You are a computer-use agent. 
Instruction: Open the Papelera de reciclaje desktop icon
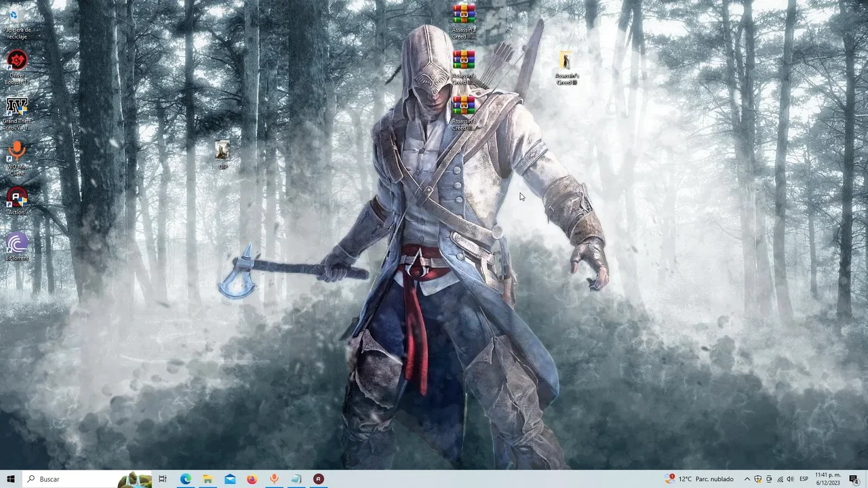pos(17,24)
